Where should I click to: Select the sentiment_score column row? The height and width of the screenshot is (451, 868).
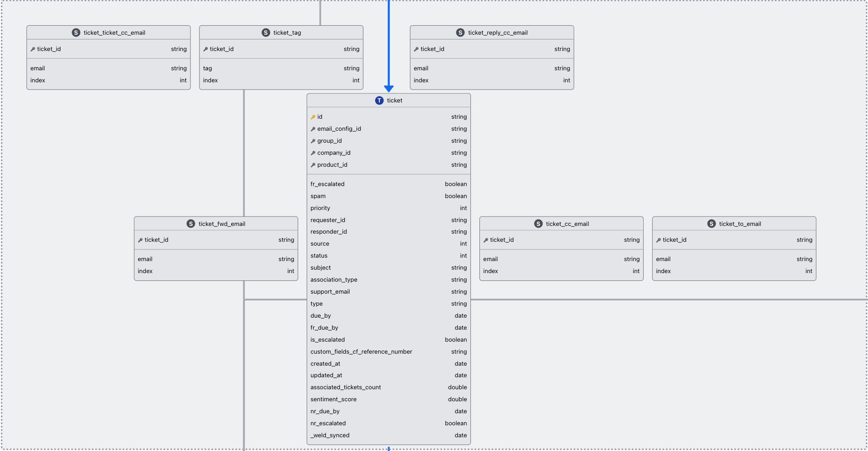(388, 399)
